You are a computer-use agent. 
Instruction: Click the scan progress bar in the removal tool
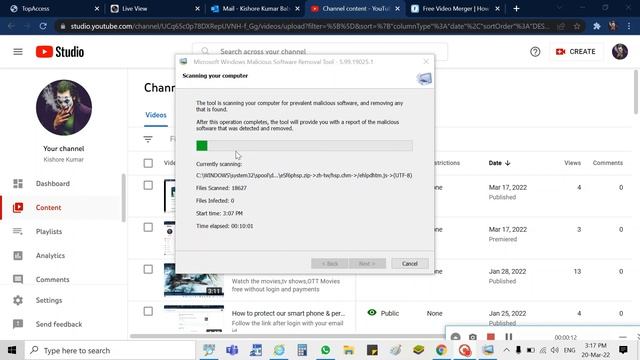304,146
